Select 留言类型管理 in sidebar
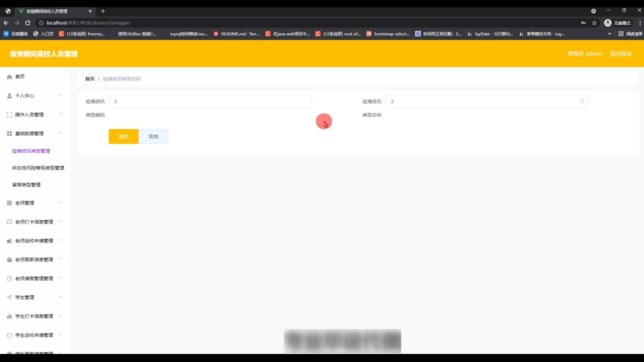644x362 pixels. (26, 185)
